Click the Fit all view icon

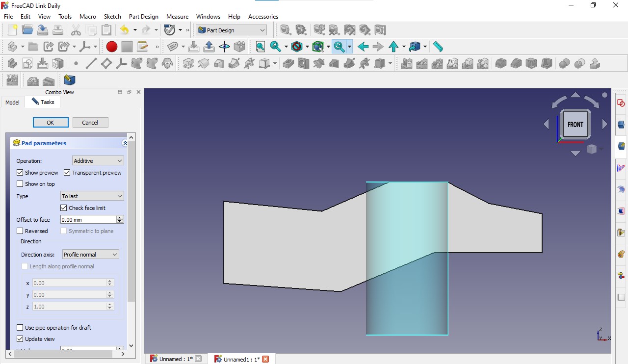tap(260, 47)
